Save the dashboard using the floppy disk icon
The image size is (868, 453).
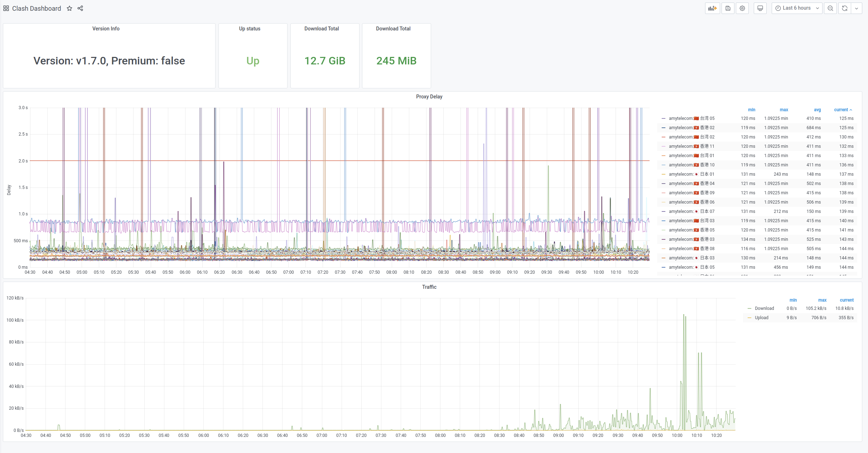[x=728, y=8]
